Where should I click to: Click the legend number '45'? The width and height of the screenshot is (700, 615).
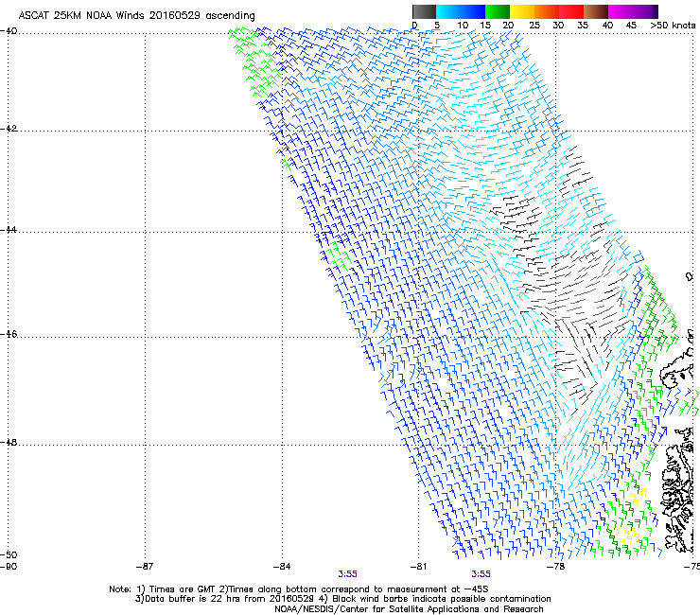click(x=631, y=25)
